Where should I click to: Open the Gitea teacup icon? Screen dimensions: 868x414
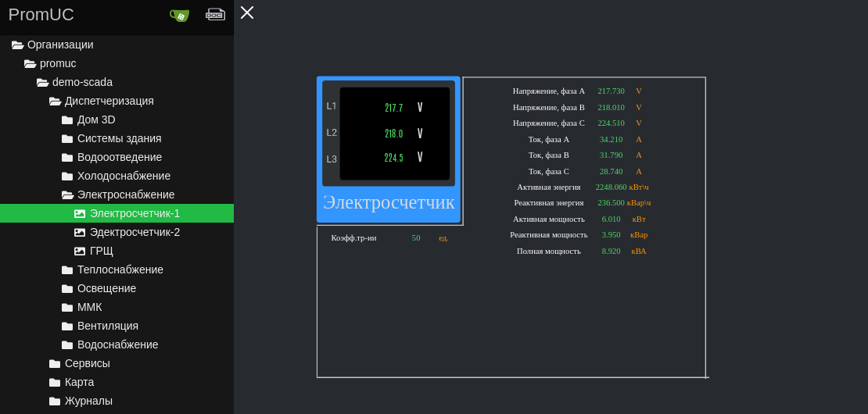180,15
